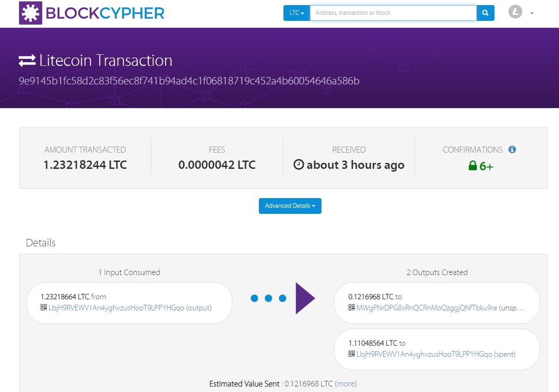Click the green lock confirmations icon
Image resolution: width=559 pixels, height=392 pixels.
click(473, 166)
